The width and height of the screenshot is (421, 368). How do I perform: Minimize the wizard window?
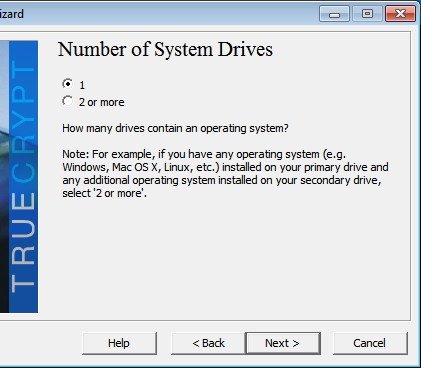[x=334, y=14]
